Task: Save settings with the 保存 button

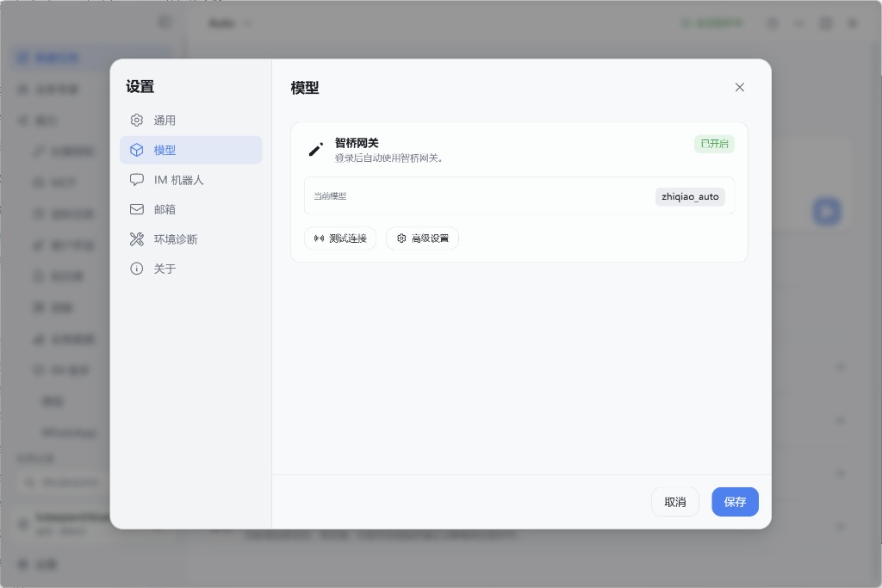Action: (x=736, y=502)
